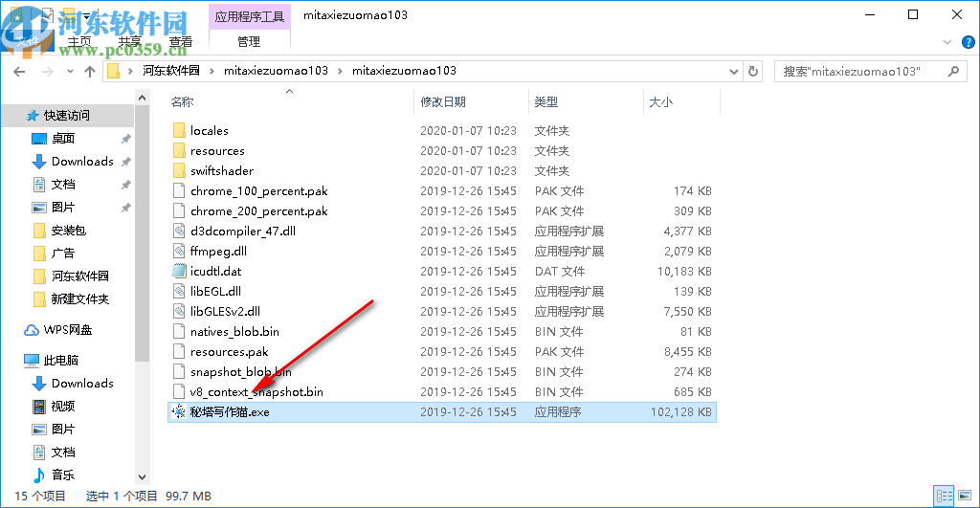Open 音乐 under 此电脑
Screen dimensions: 980x508
63,475
